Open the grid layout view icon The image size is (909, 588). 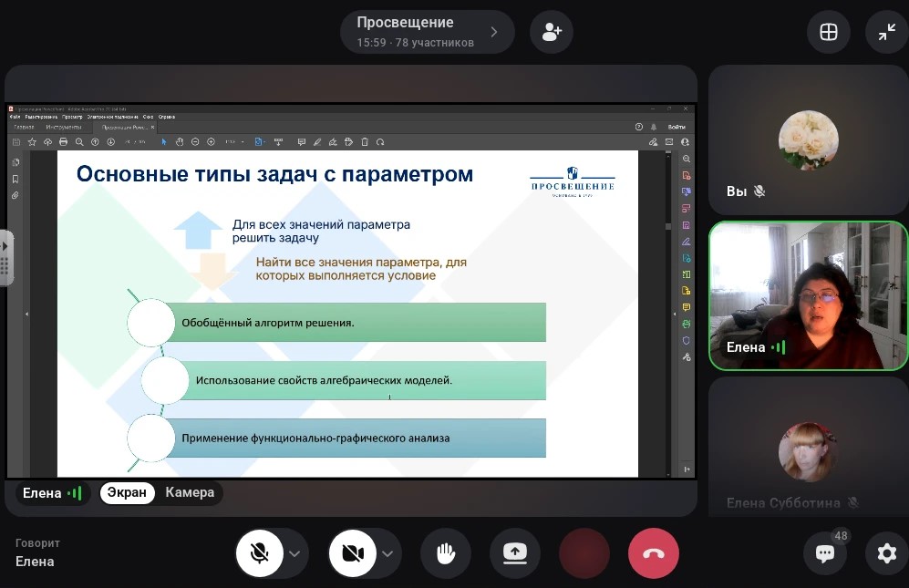tap(828, 32)
